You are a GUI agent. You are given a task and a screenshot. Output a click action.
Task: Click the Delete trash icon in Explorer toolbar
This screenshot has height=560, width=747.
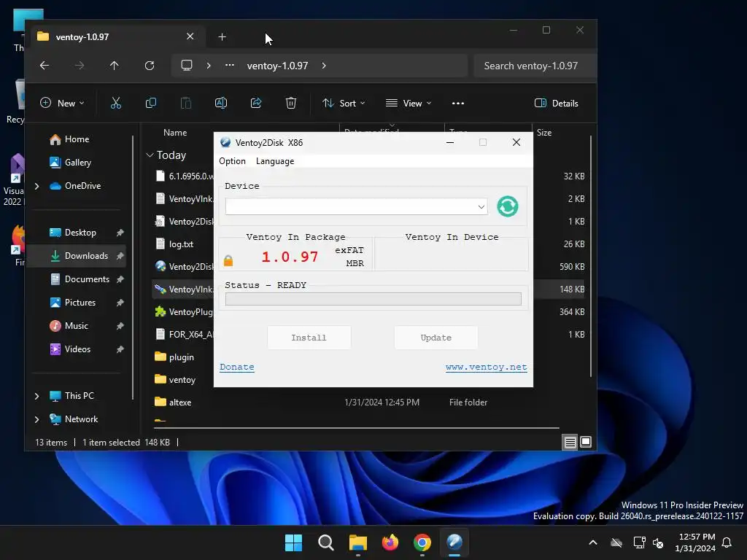pyautogui.click(x=291, y=104)
